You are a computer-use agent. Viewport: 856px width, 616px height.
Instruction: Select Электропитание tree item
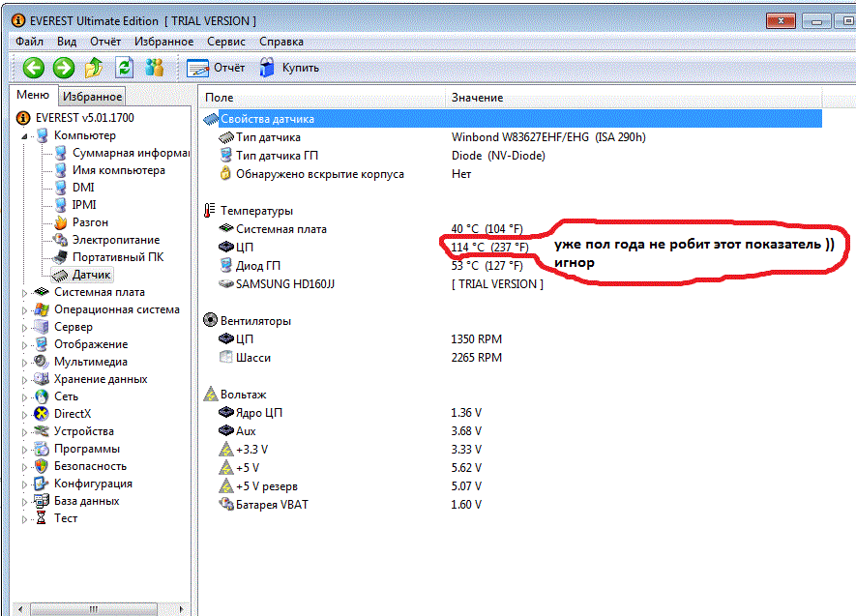pos(116,240)
